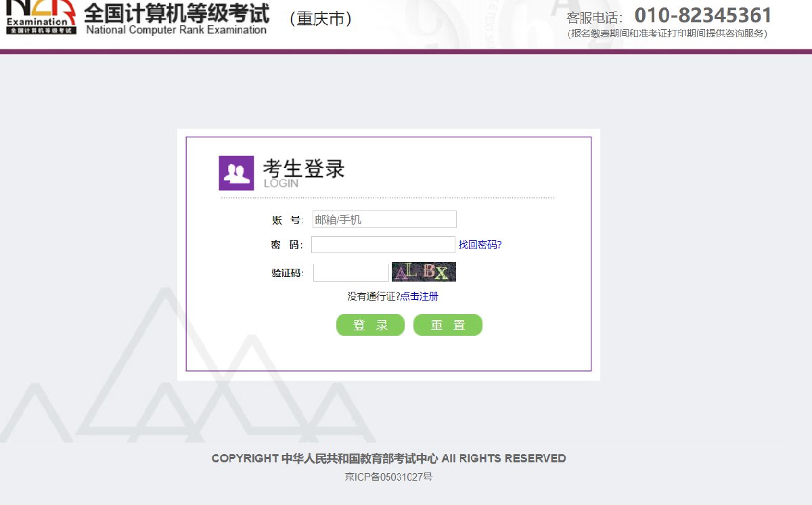Click the 全国计算机等级考试 site title
Viewport: 812px width, 505px height.
(x=176, y=13)
